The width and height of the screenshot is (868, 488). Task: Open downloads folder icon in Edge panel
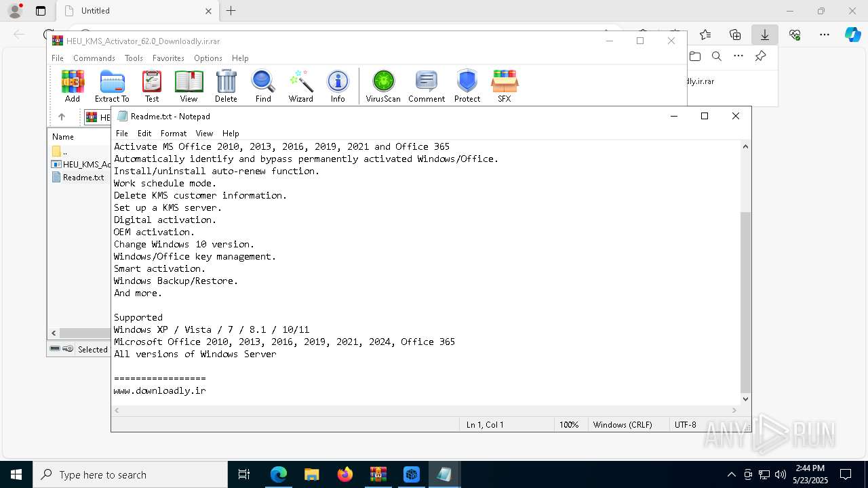[695, 56]
